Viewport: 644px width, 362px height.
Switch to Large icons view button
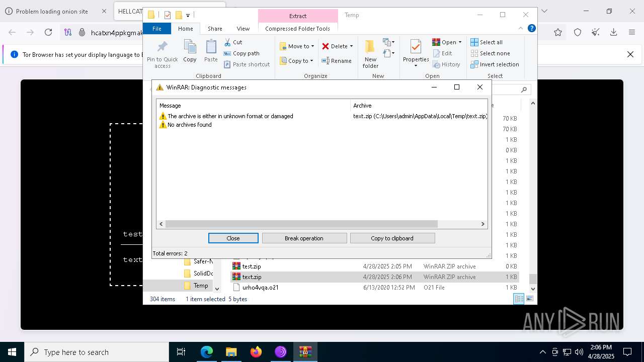[529, 299]
